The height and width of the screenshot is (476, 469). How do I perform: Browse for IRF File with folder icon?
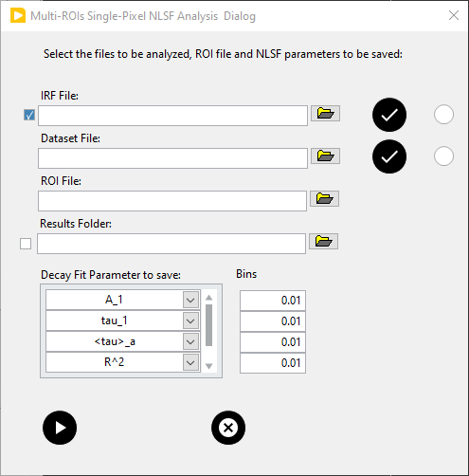325,113
